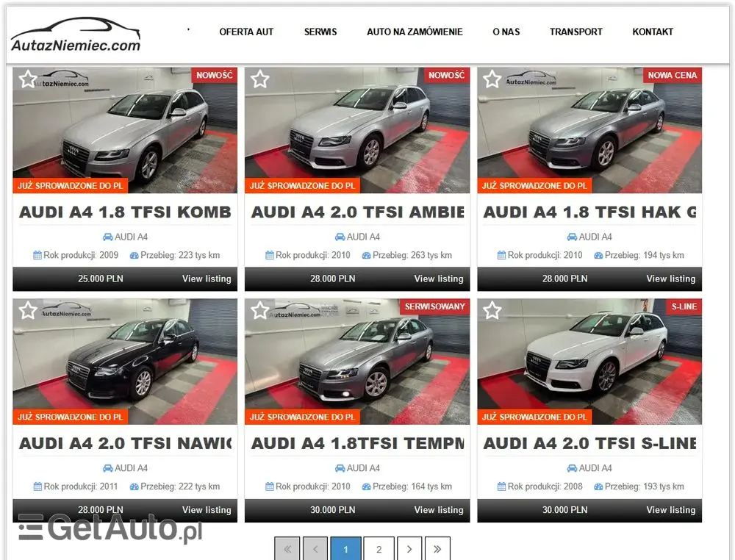Star the white Audi A4 2.0 TFSI S-LINE

coord(492,310)
